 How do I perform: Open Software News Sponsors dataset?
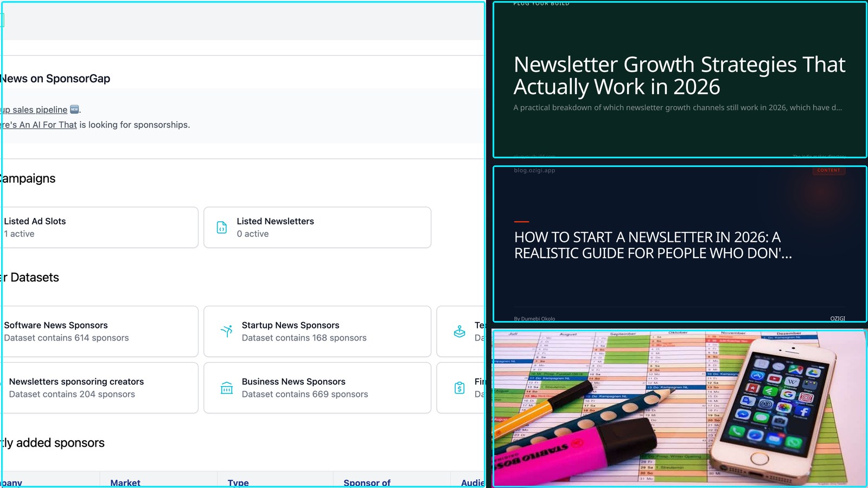99,331
